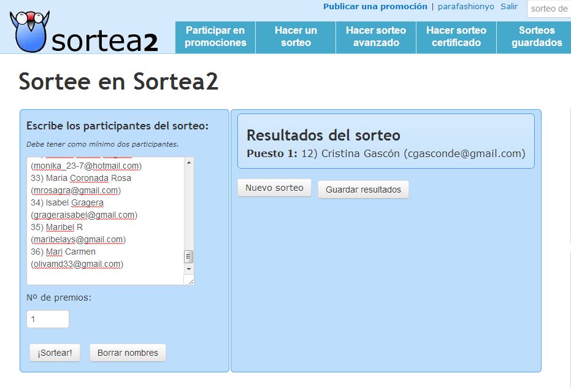Clear entries with the Borrar nombres button
Image resolution: width=571 pixels, height=392 pixels.
tap(128, 353)
